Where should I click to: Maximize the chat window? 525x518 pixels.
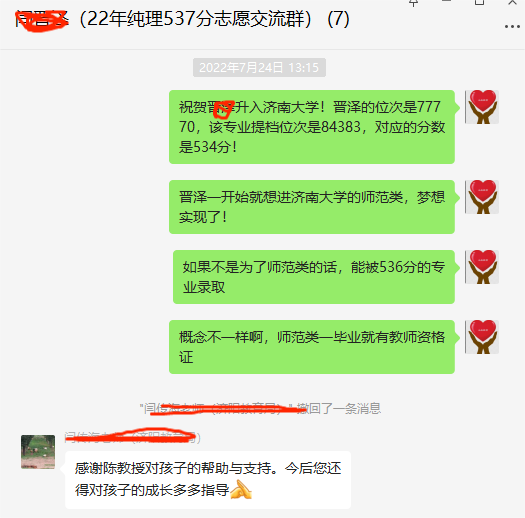point(479,2)
